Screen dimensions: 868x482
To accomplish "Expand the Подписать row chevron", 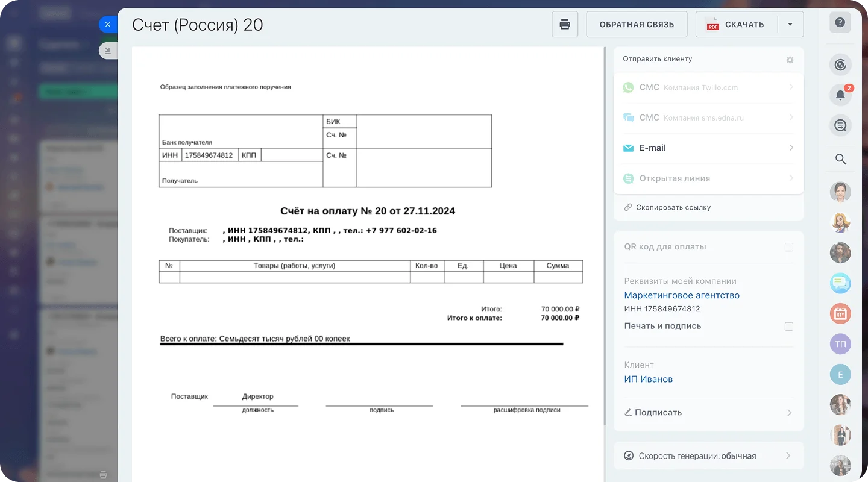I will click(x=789, y=413).
